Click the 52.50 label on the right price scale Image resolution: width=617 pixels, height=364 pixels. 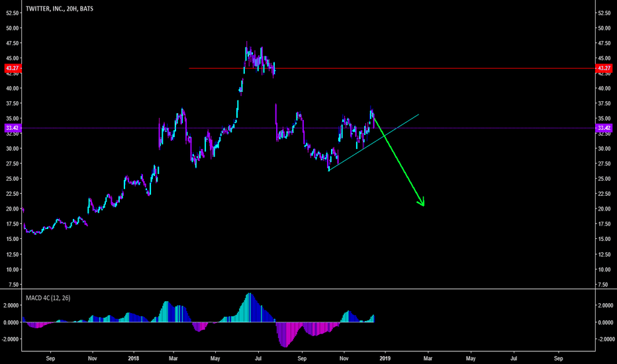point(604,13)
